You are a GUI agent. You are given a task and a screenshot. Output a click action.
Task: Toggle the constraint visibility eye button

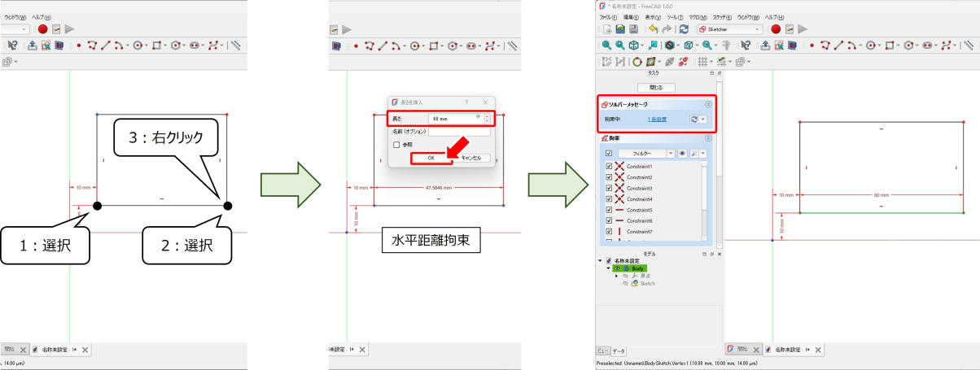pos(681,153)
